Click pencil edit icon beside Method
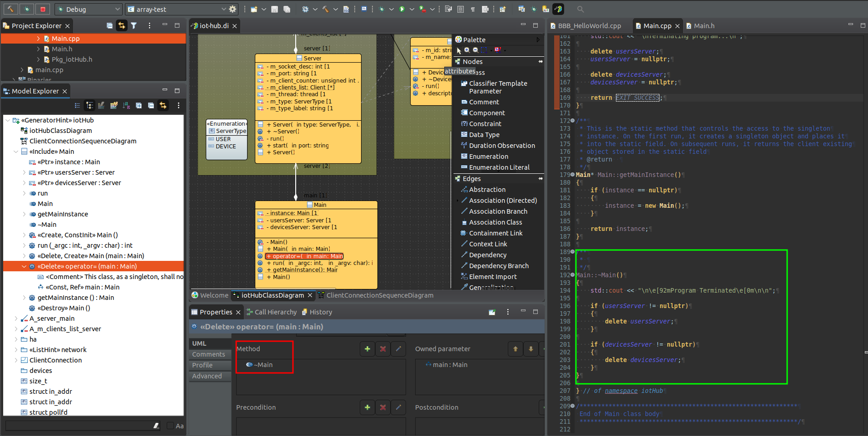 click(398, 349)
